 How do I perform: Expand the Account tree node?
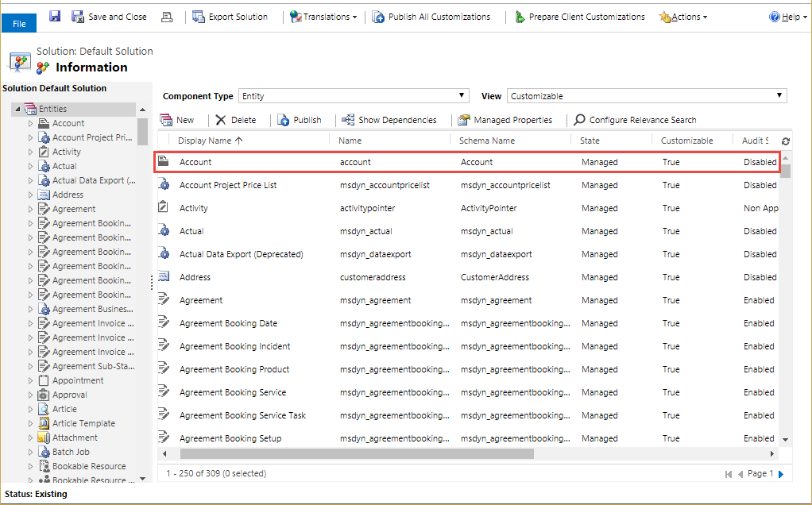point(31,123)
